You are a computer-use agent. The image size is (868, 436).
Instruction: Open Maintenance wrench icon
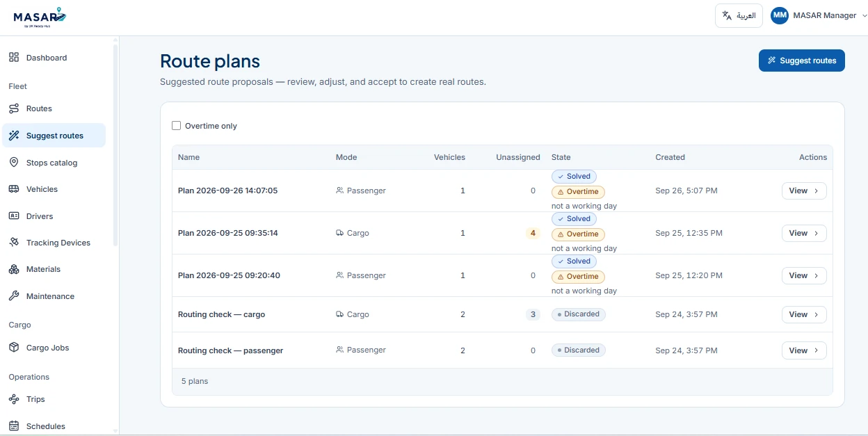[14, 296]
